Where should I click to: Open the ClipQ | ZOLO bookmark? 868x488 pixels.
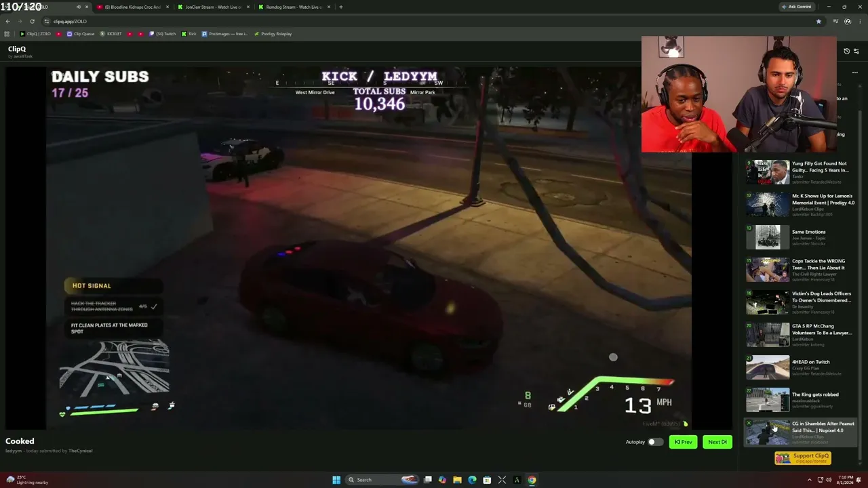click(x=35, y=34)
